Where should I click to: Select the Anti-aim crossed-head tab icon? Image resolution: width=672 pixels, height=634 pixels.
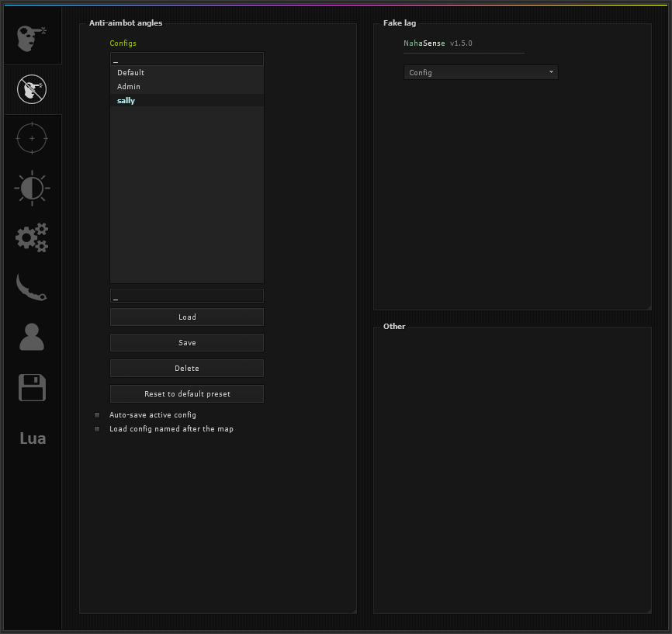coord(32,89)
